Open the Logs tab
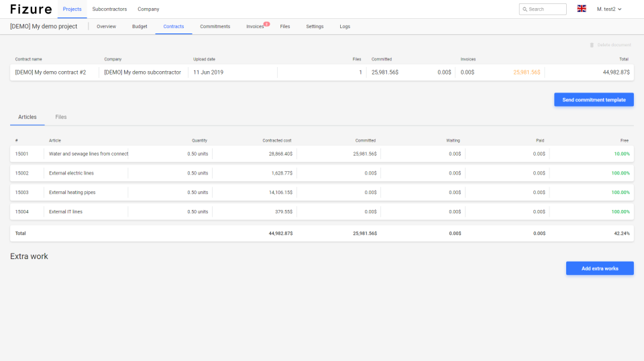 345,26
